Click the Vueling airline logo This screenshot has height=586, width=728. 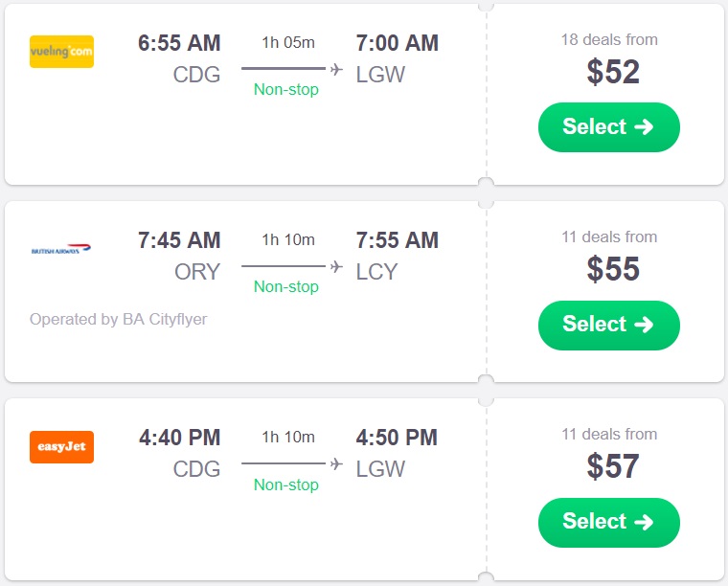(x=61, y=51)
